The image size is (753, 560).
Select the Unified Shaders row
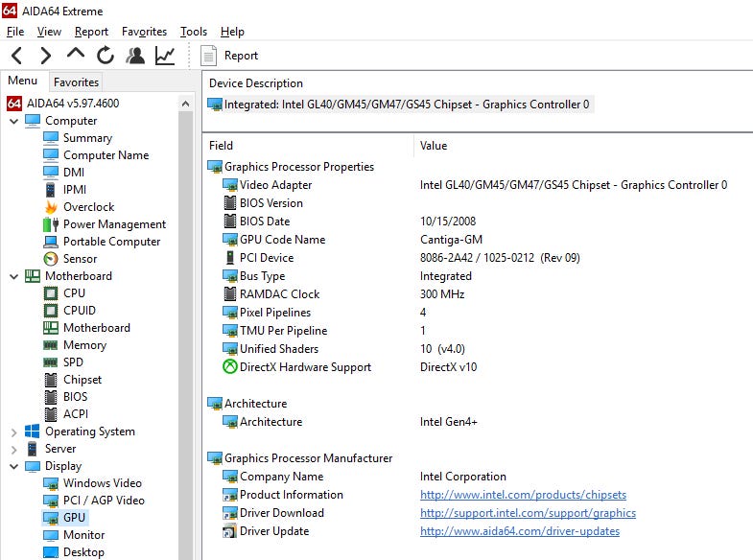278,349
